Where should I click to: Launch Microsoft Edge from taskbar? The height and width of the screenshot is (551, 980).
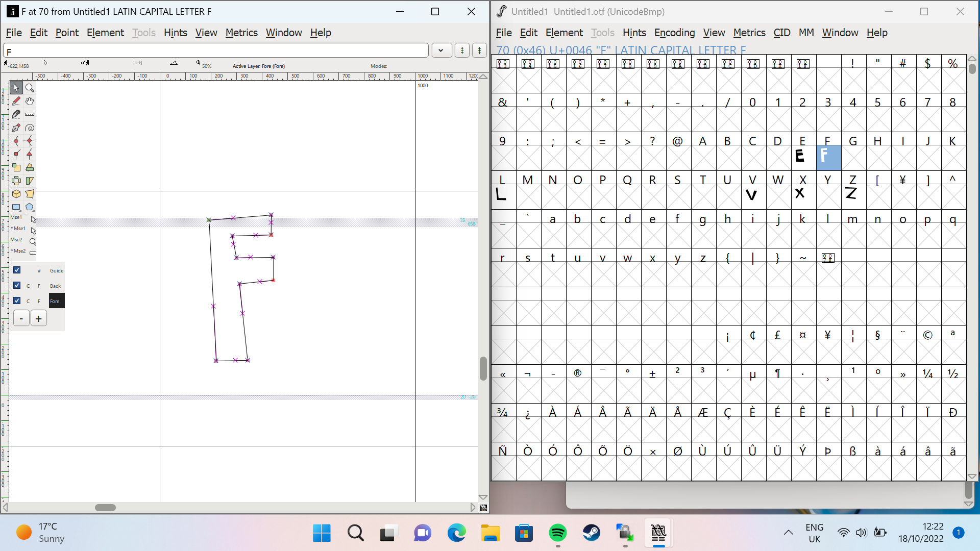coord(457,533)
